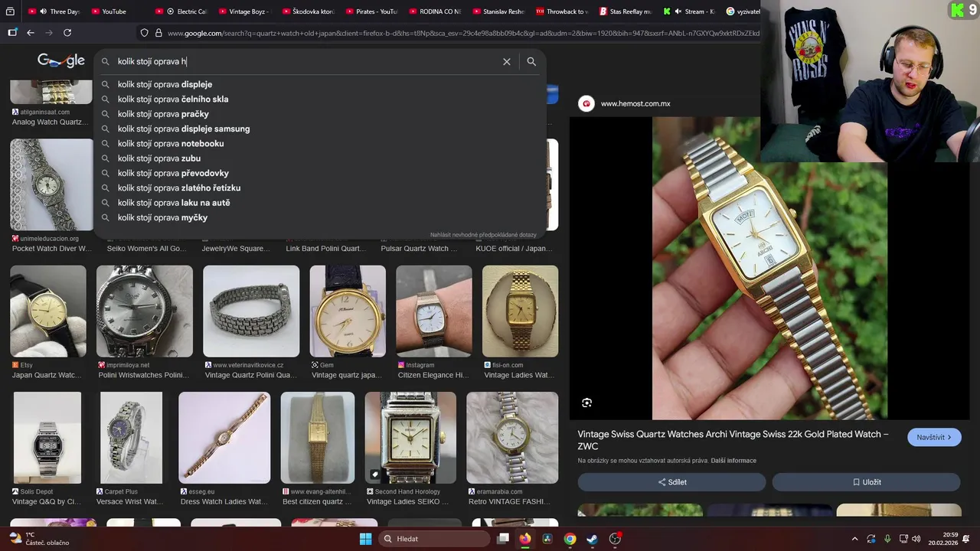Click the Sdílet share button
Image resolution: width=980 pixels, height=551 pixels.
click(671, 482)
